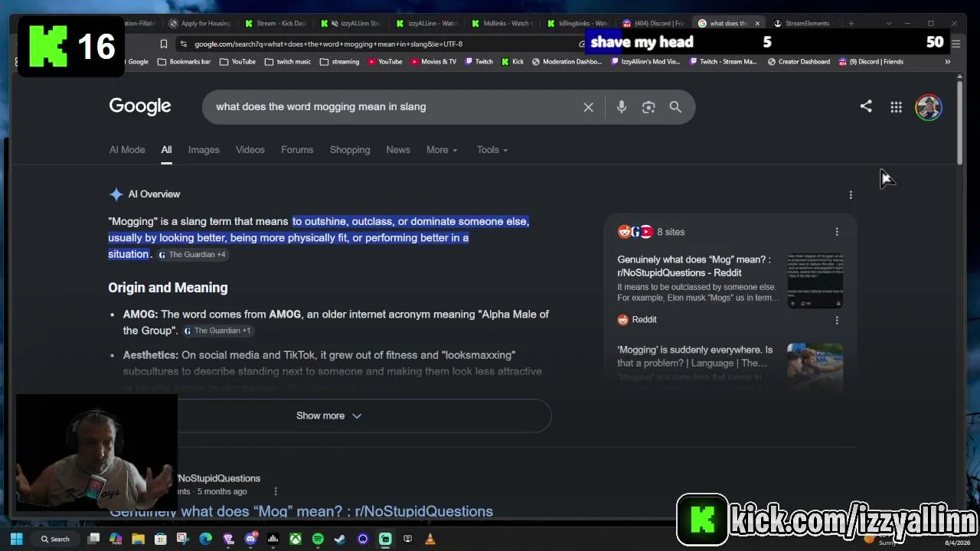This screenshot has height=551, width=980.
Task: Open the Guardian 'Mogging is suddenly everywhere' article
Action: pyautogui.click(x=695, y=356)
